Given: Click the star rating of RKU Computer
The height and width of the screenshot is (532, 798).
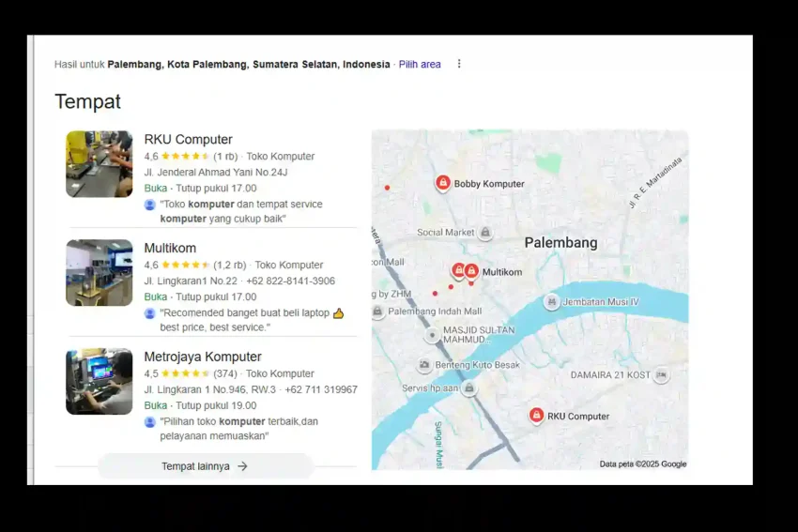Looking at the screenshot, I should (x=185, y=156).
